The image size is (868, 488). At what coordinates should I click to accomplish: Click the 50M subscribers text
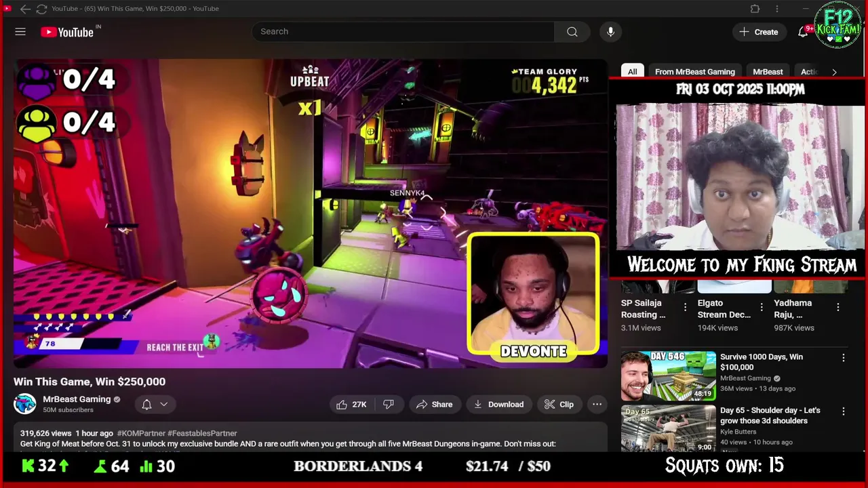coord(68,410)
